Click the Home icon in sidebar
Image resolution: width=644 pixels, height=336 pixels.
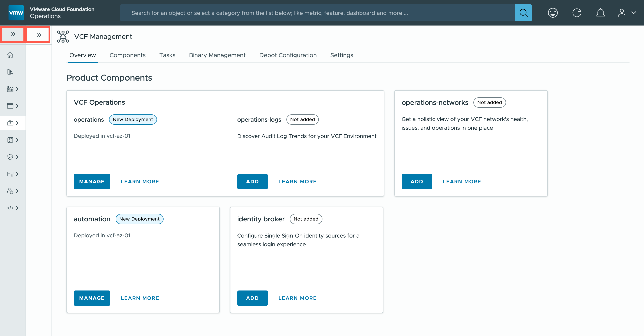coord(10,55)
